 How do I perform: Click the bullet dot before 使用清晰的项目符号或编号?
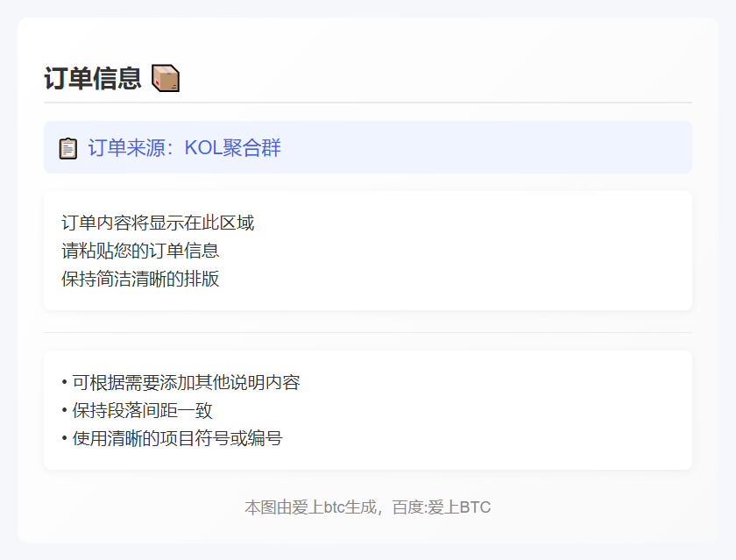click(x=65, y=439)
